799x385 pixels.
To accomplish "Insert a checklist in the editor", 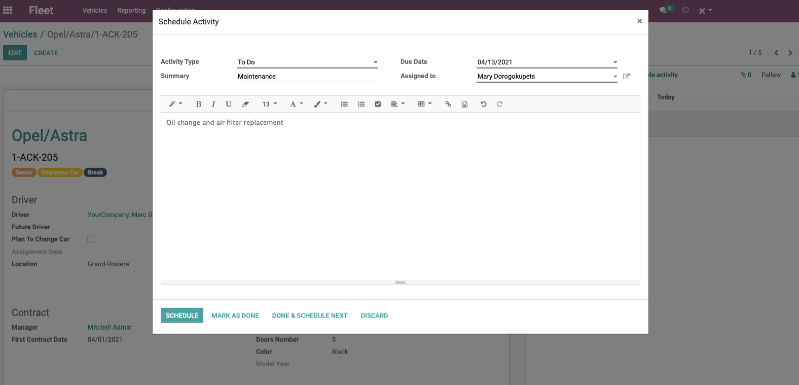I will [x=378, y=104].
